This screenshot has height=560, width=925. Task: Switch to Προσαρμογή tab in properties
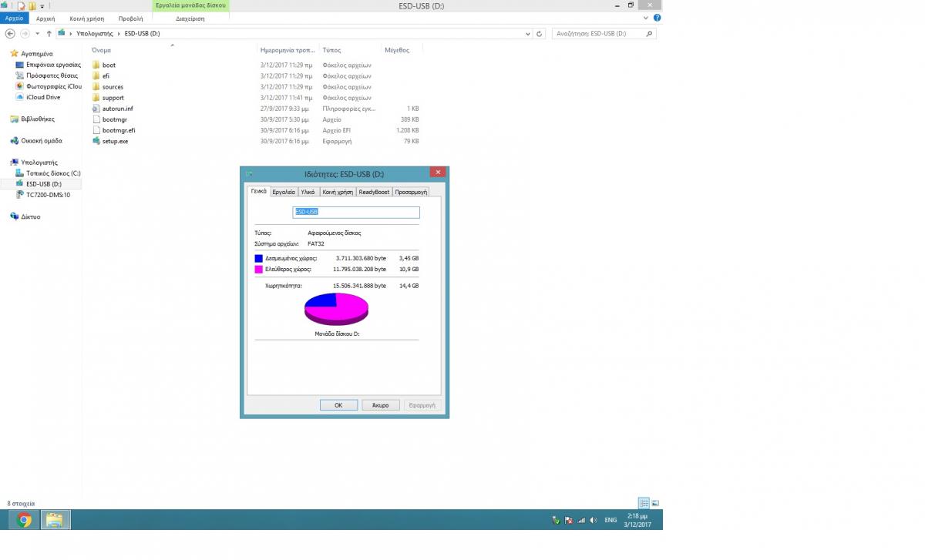coord(411,192)
